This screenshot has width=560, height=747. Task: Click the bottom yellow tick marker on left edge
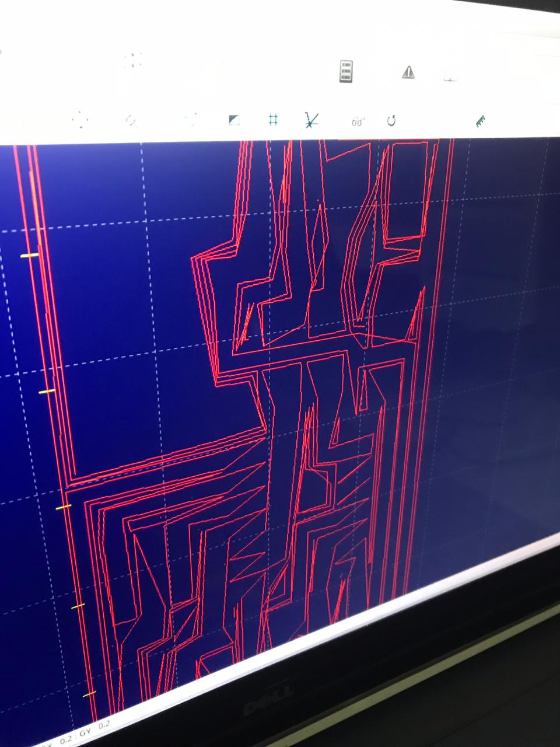pyautogui.click(x=89, y=693)
